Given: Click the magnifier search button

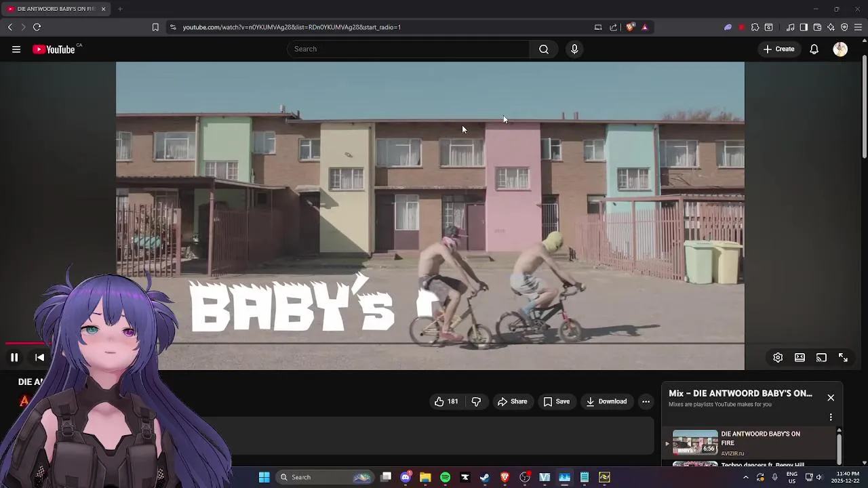Looking at the screenshot, I should 543,49.
